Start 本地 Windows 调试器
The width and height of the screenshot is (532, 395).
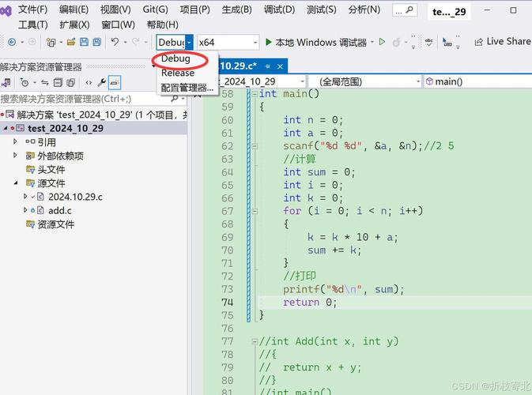pos(315,42)
